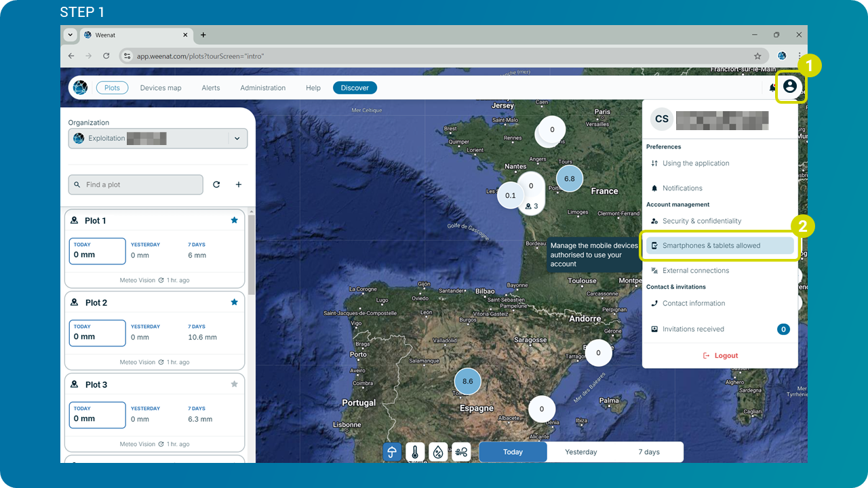Screen dimensions: 868x488
Task: Toggle favorite star on Plot 3
Action: [x=235, y=384]
